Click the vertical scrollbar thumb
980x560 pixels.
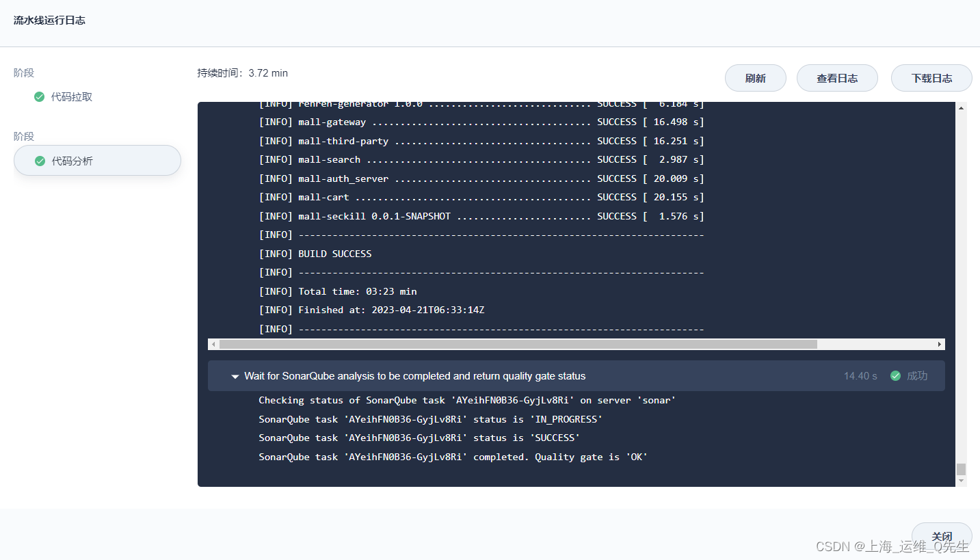coord(962,469)
